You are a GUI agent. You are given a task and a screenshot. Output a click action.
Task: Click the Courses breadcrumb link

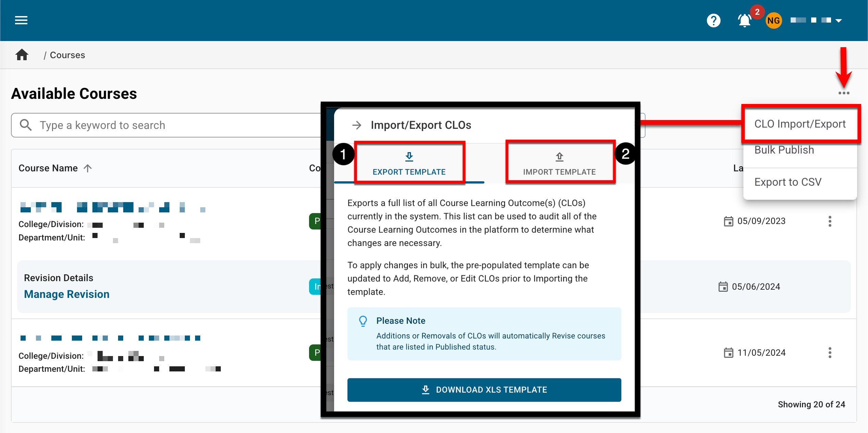(x=67, y=55)
